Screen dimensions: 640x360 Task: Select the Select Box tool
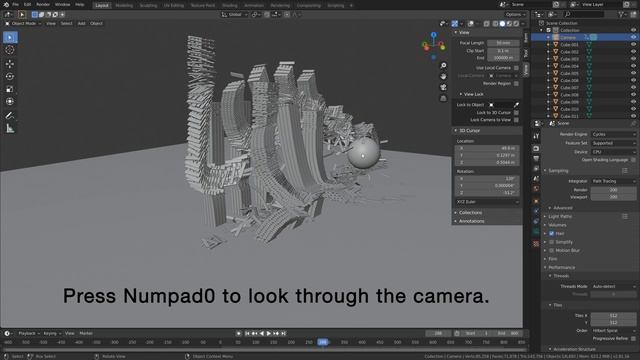point(10,38)
